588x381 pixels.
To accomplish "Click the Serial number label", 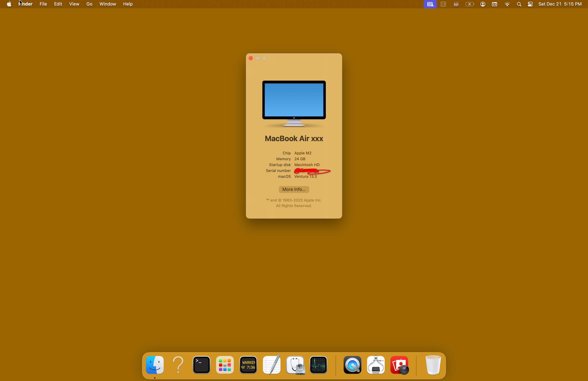I will (x=278, y=171).
